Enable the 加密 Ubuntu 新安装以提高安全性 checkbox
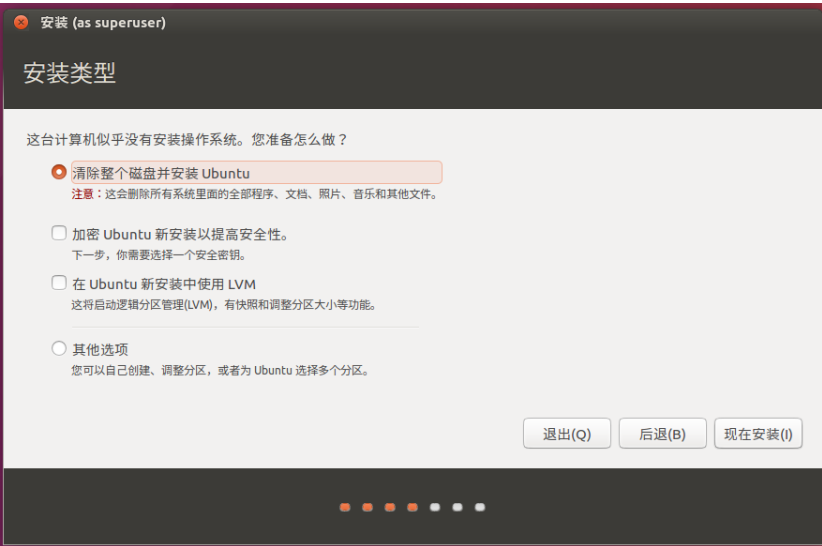 point(59,233)
